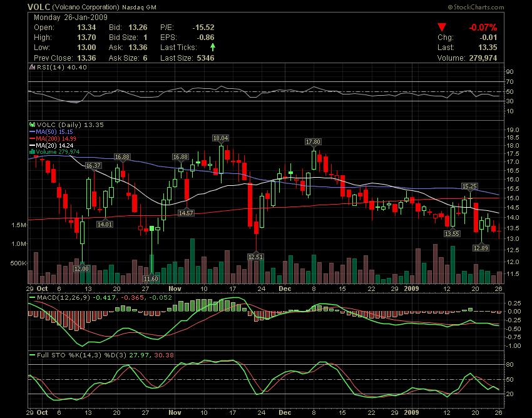This screenshot has height=418, width=532.
Task: Click the MACD(12,26,9) label
Action: click(x=64, y=298)
